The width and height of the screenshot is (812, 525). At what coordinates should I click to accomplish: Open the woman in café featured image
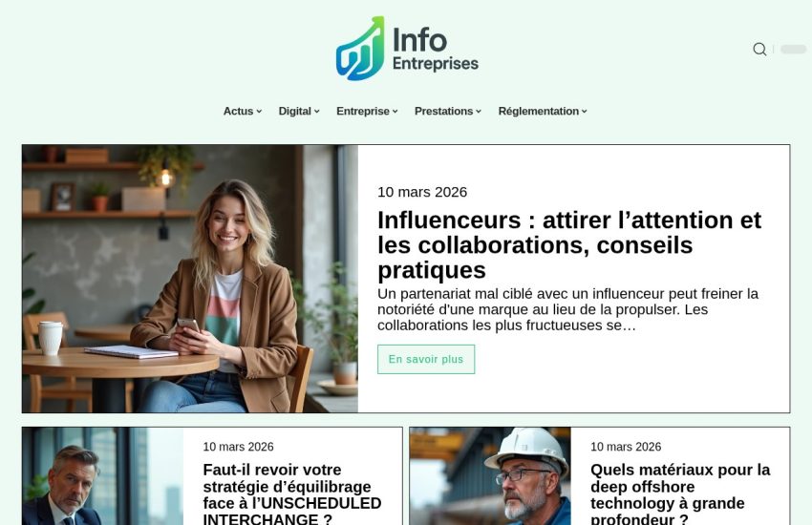(x=190, y=279)
